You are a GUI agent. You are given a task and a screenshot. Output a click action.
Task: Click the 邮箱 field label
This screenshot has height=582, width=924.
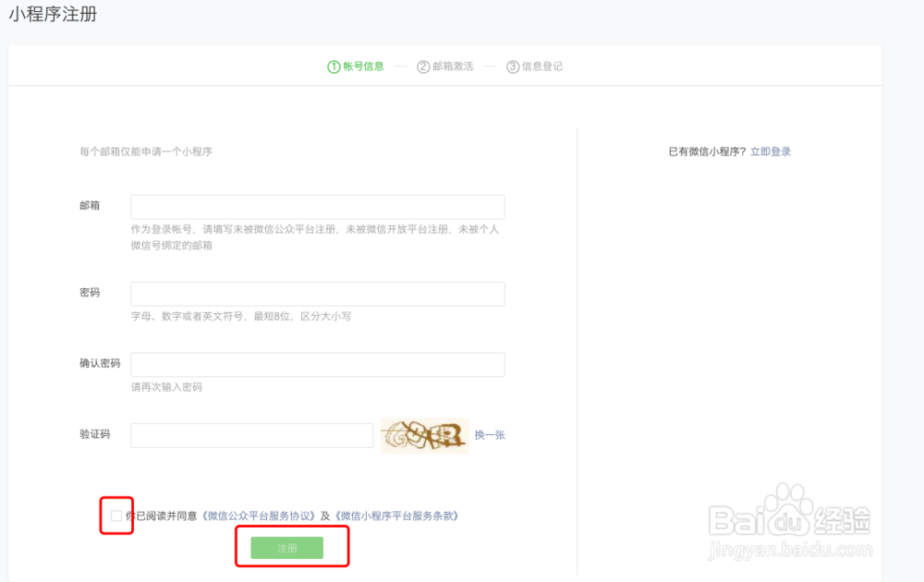pos(90,206)
